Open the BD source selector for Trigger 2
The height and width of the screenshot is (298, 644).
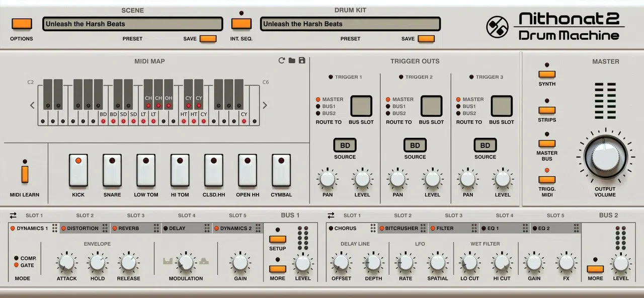(x=415, y=145)
